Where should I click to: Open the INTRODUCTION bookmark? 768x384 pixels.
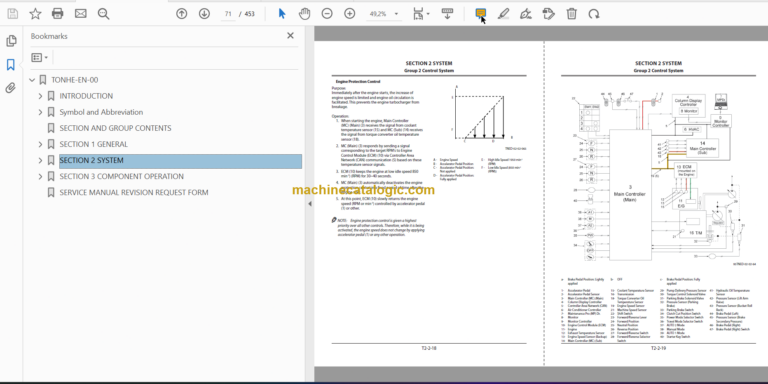coord(86,96)
